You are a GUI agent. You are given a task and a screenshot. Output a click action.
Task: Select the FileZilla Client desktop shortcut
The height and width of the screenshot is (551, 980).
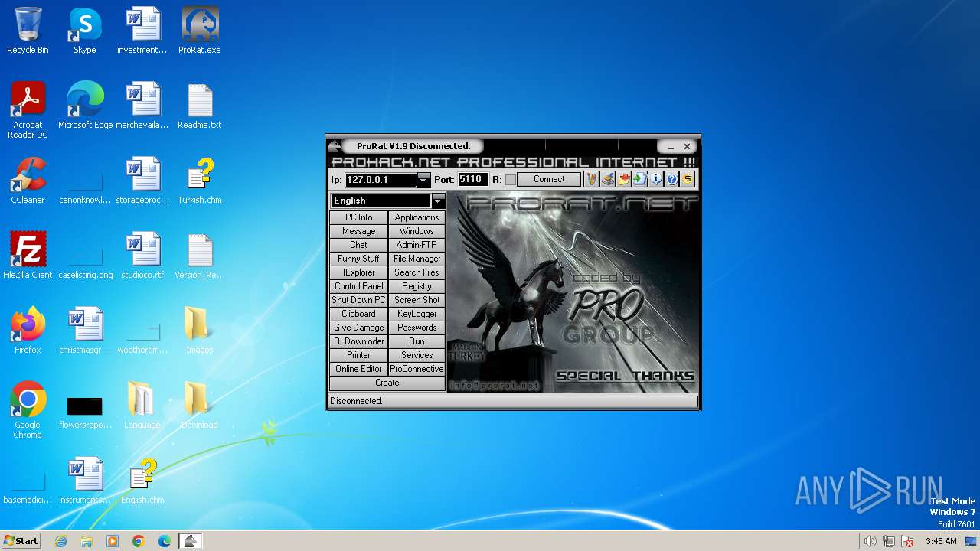pyautogui.click(x=28, y=256)
